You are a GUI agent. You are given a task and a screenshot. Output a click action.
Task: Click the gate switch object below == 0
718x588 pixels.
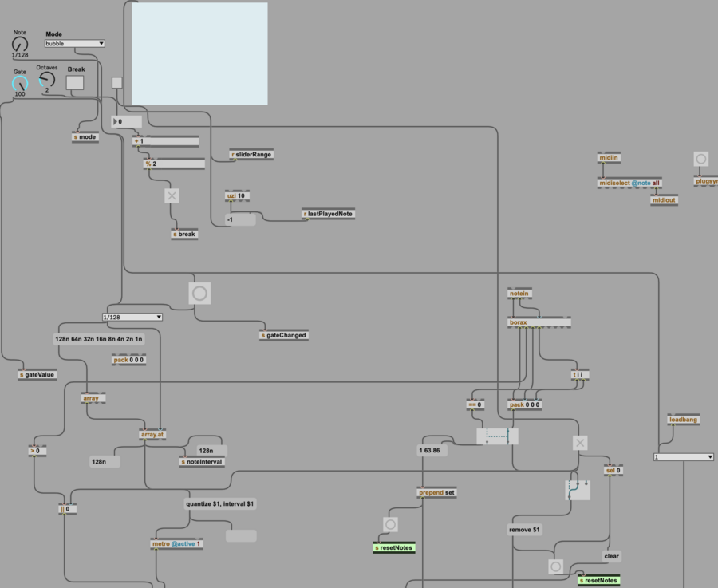pos(497,436)
